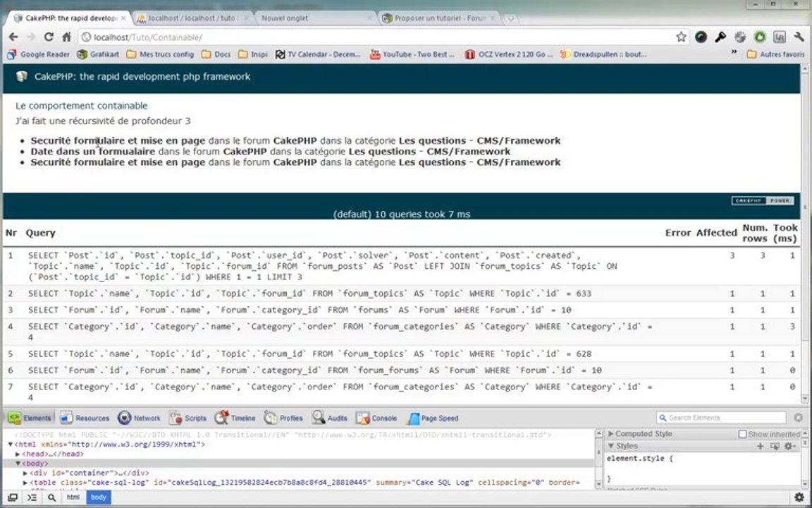This screenshot has width=812, height=508.
Task: Open the Elements panel in DevTools
Action: pyautogui.click(x=30, y=418)
